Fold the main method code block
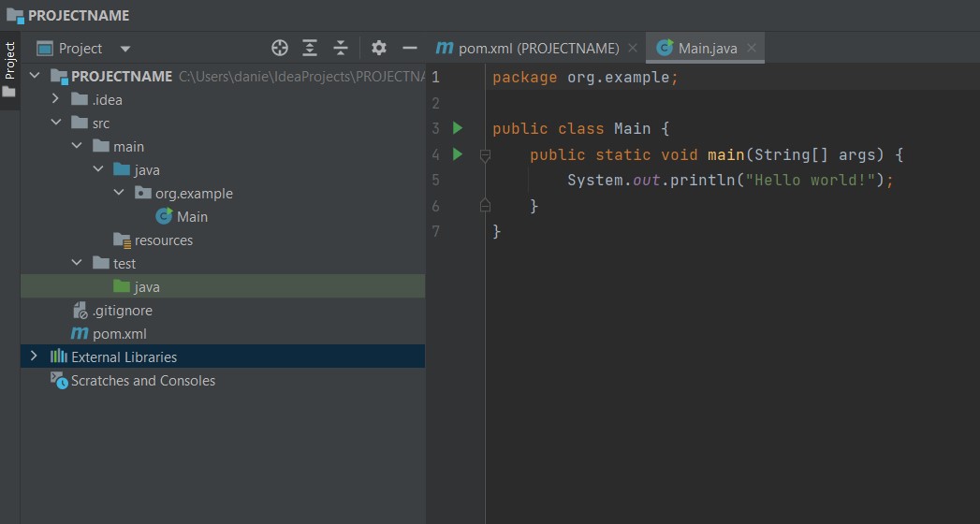Viewport: 980px width, 524px height. pos(485,155)
